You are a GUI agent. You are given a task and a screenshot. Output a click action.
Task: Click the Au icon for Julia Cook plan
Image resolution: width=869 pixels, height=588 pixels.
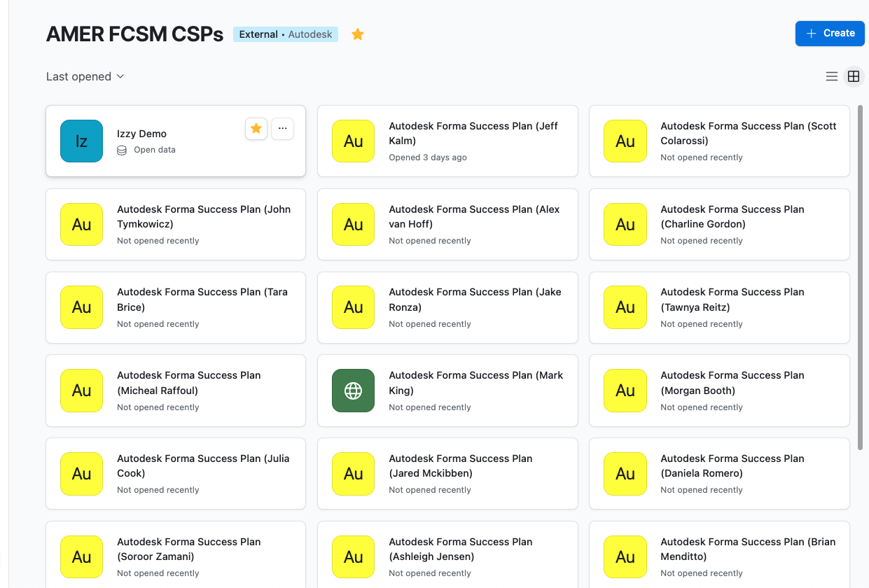[81, 474]
